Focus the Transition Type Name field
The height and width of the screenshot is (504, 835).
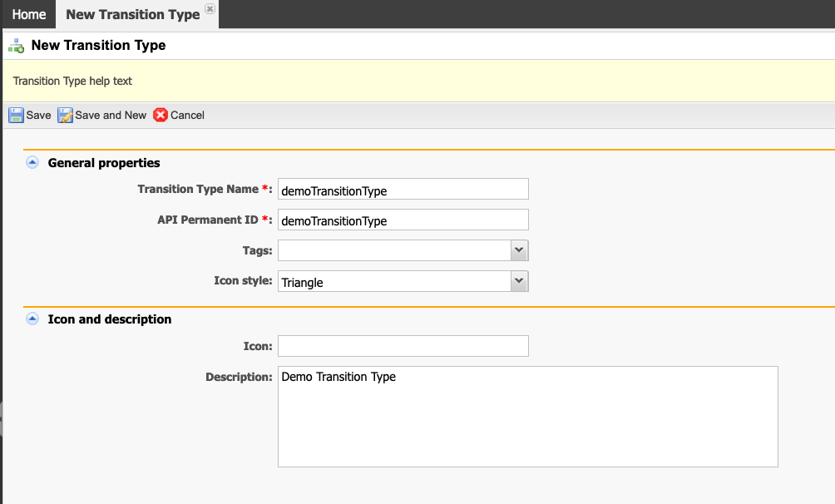click(x=403, y=190)
